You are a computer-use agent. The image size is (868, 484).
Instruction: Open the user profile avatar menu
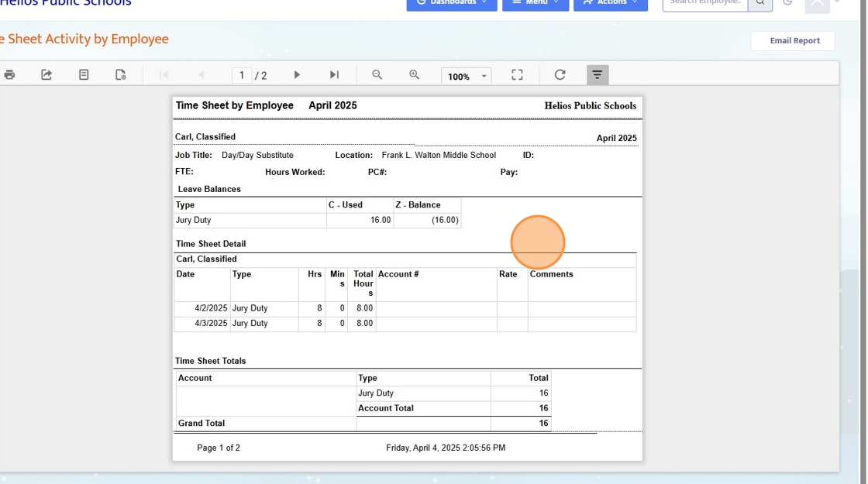coord(818,4)
